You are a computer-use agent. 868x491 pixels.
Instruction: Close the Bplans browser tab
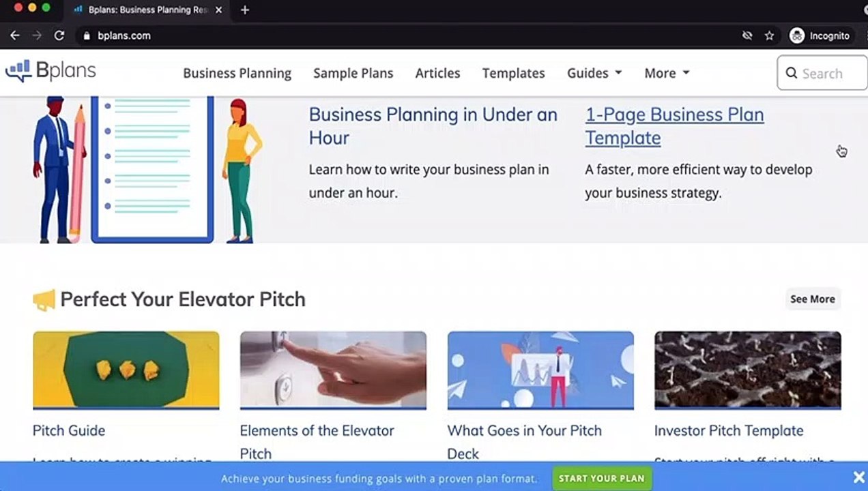coord(218,10)
